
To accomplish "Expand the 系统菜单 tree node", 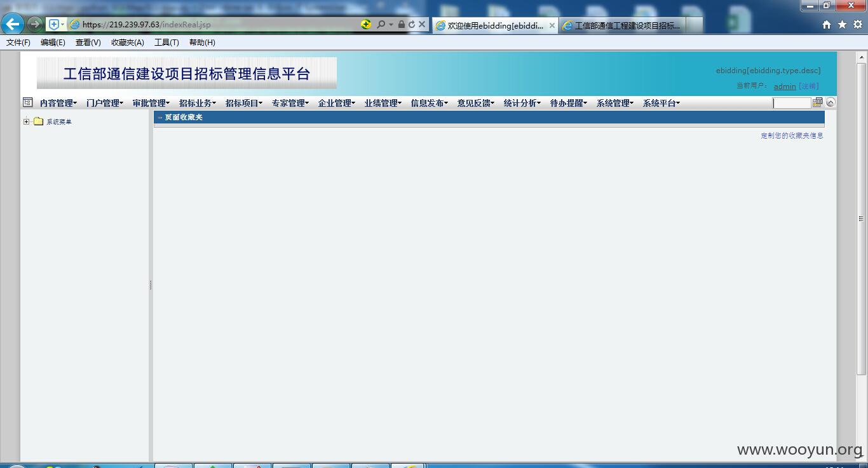I will [x=26, y=121].
